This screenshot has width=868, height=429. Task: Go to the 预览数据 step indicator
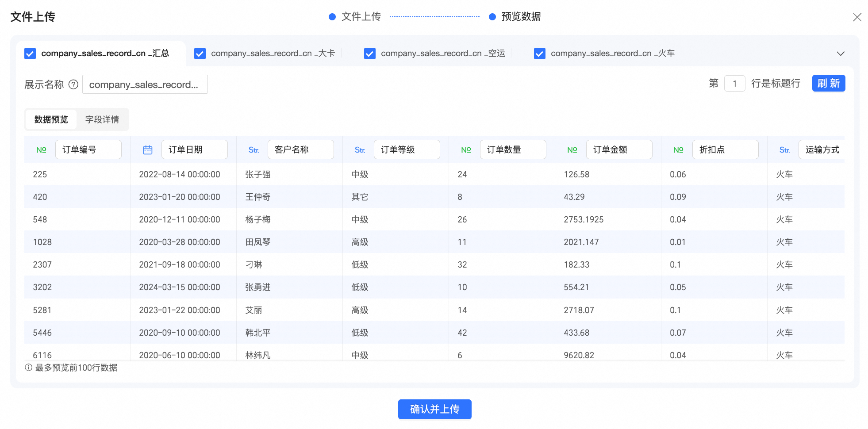(515, 17)
